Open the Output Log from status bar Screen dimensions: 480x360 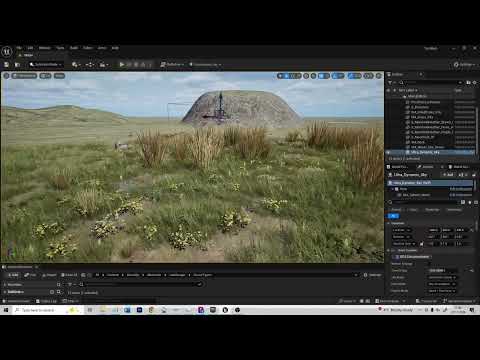pyautogui.click(x=46, y=301)
